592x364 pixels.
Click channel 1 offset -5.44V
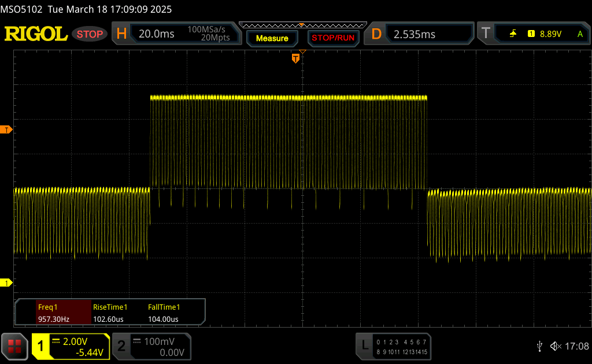click(x=90, y=352)
